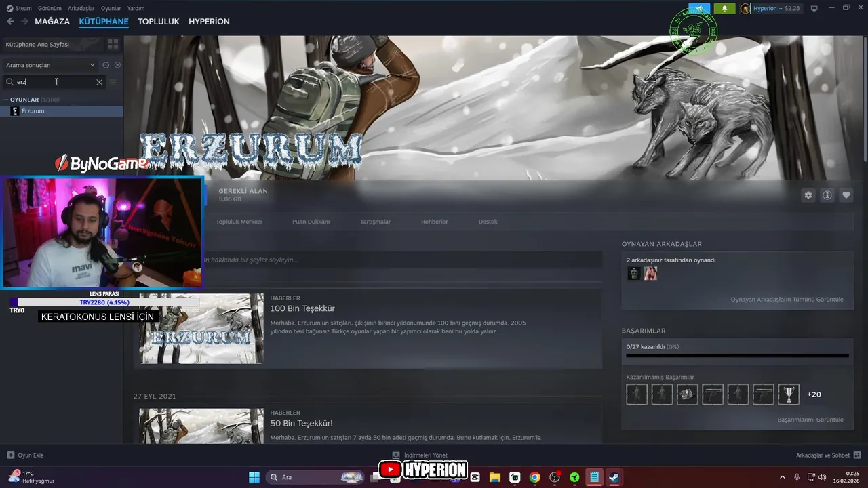Viewport: 868px width, 488px height.
Task: Open İndirmeleri Yönet downloads
Action: 420,455
